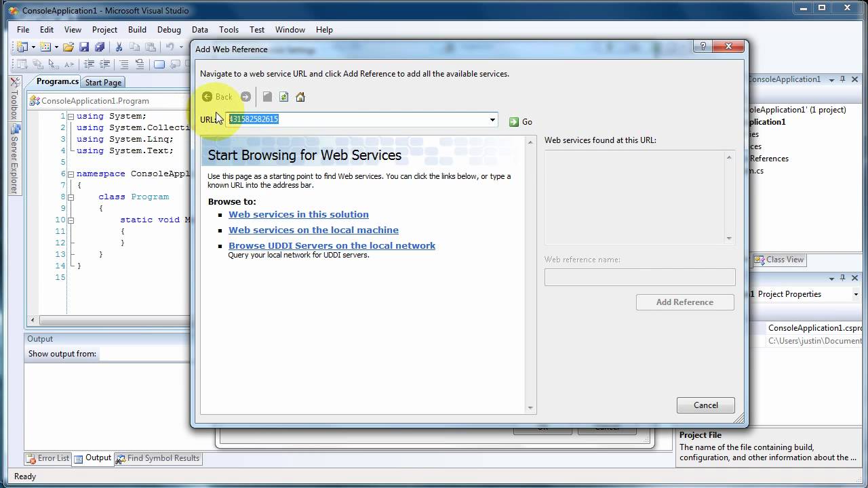Open the Build menu

(137, 30)
